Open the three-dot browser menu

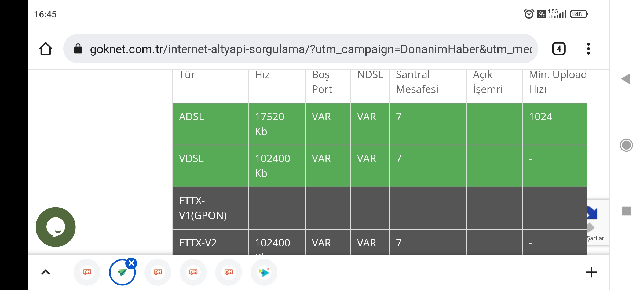pos(588,49)
